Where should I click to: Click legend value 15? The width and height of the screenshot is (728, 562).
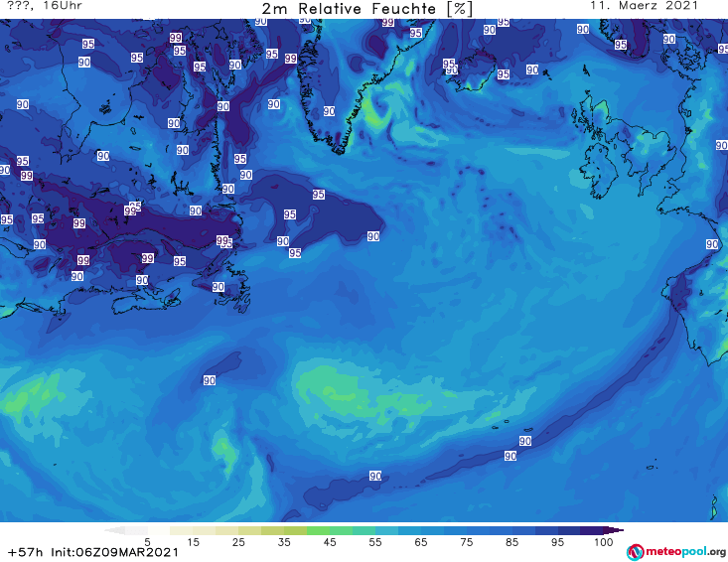193,542
